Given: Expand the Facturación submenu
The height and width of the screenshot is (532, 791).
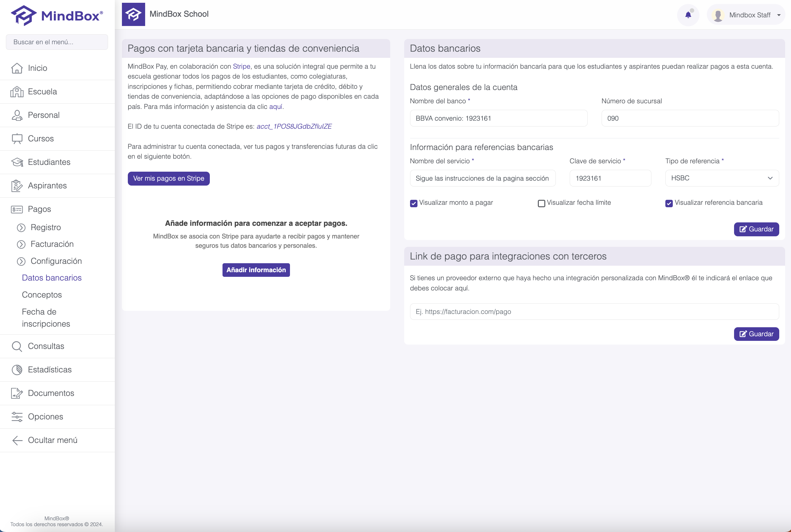Looking at the screenshot, I should point(52,244).
